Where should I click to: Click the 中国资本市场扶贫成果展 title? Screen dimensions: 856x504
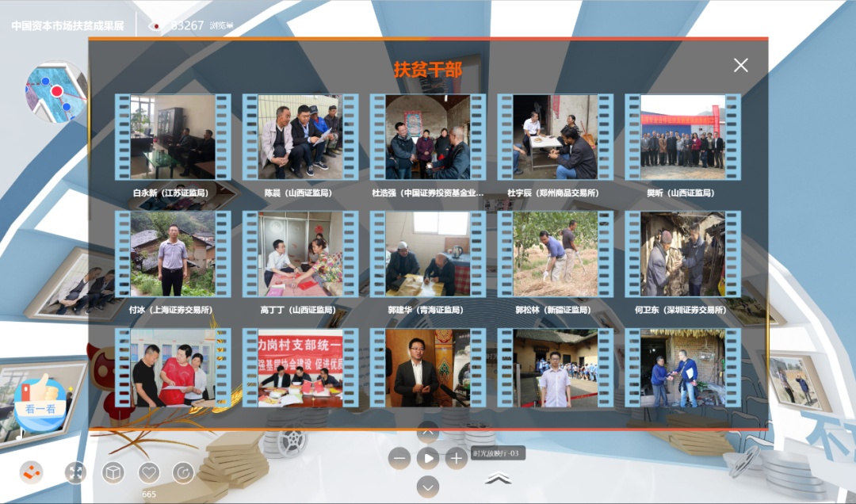[x=67, y=25]
